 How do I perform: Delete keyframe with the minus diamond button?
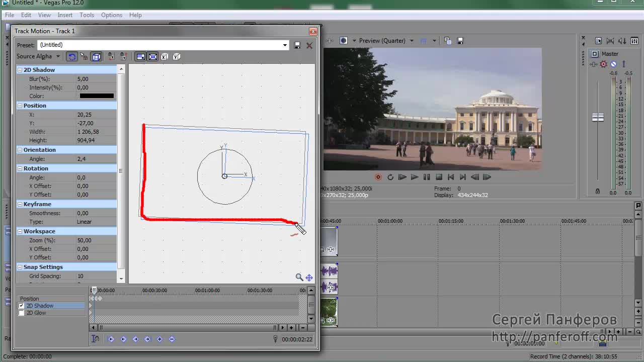172,339
